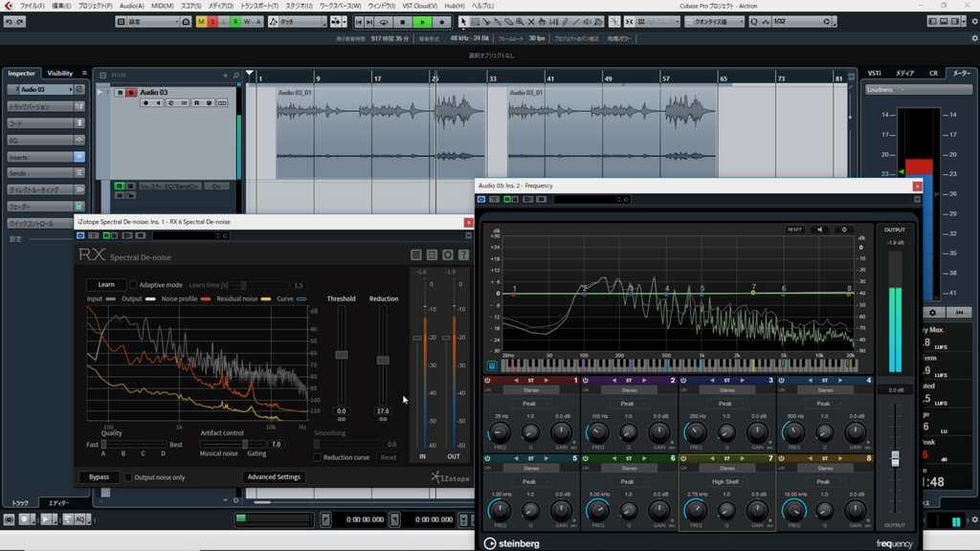The width and height of the screenshot is (980, 551).
Task: Open the 設定 workspace dropdown
Action: (x=153, y=22)
